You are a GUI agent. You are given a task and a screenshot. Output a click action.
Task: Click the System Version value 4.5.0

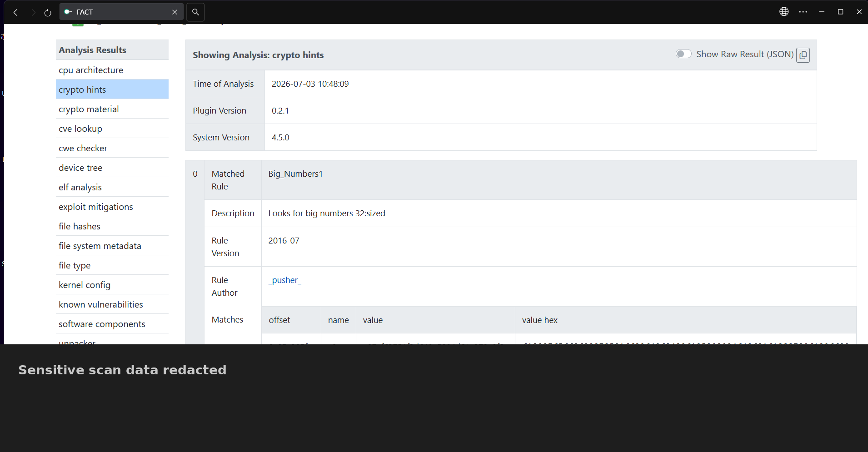pos(280,138)
